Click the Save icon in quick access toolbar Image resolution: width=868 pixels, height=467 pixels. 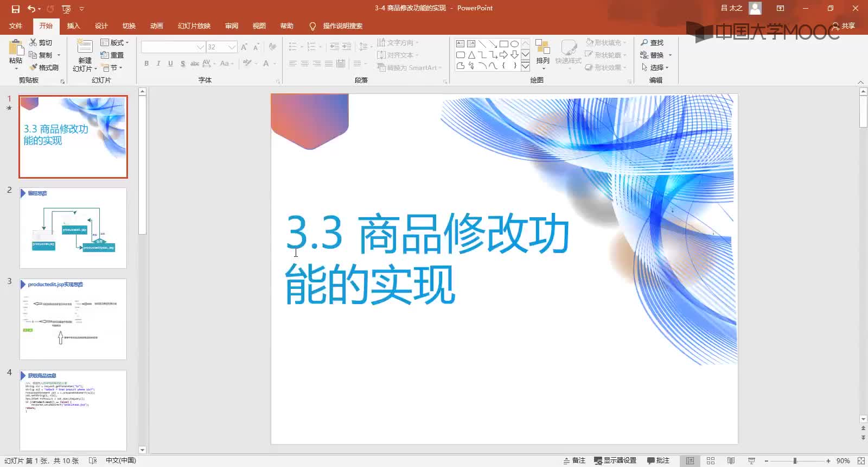point(16,9)
